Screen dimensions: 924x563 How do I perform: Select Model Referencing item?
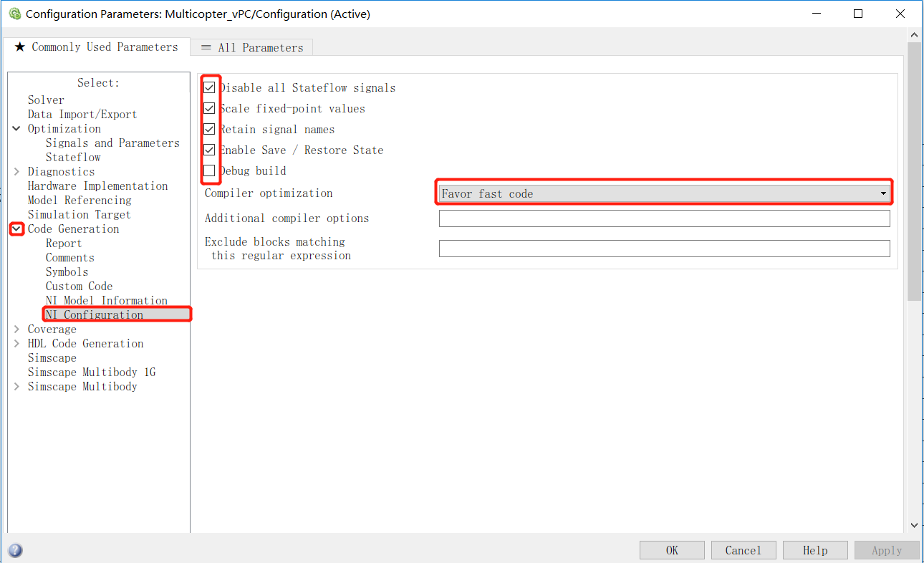[80, 201]
